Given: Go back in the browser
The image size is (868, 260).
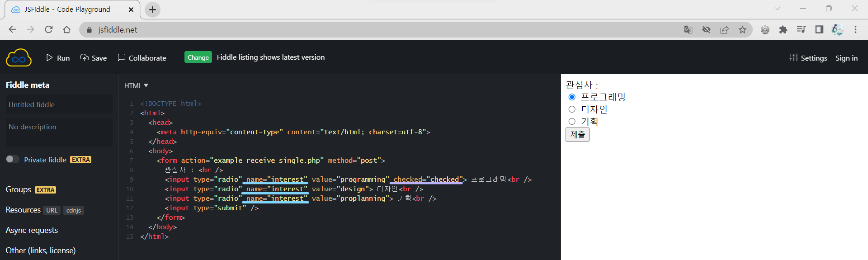Looking at the screenshot, I should [x=12, y=29].
